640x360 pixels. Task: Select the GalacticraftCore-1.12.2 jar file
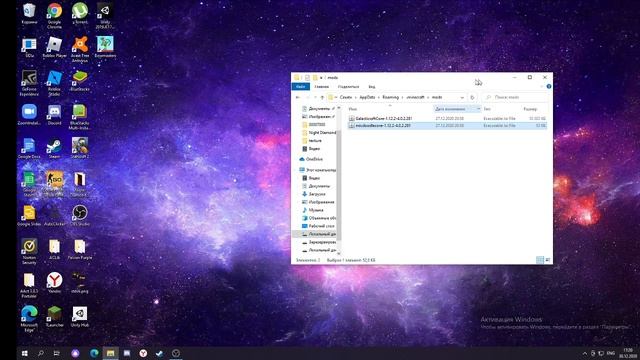447,118
